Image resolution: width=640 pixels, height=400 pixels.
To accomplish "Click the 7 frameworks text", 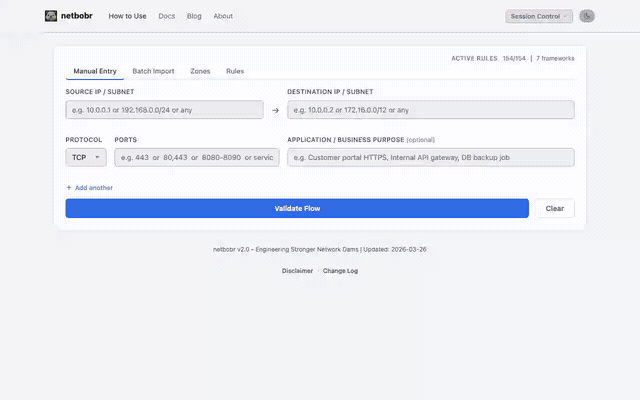I will 555,58.
